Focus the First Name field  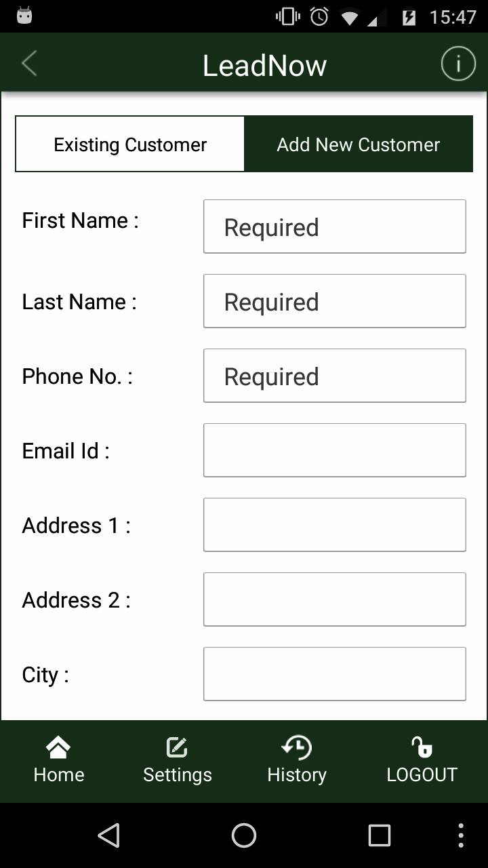(x=335, y=226)
